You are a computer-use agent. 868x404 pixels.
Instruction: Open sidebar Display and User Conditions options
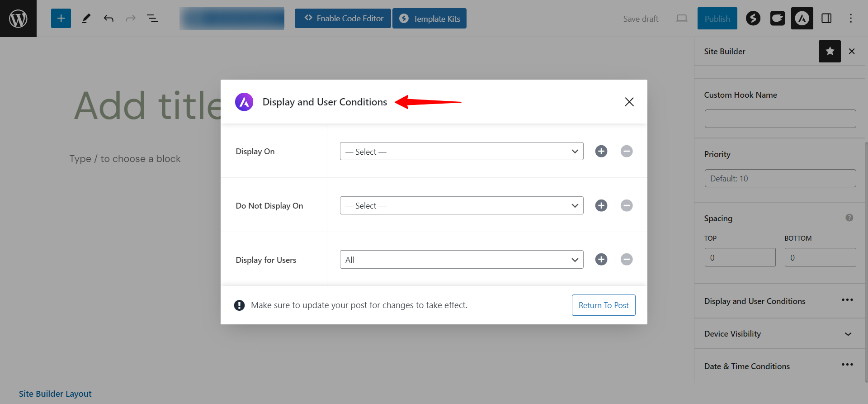click(847, 300)
